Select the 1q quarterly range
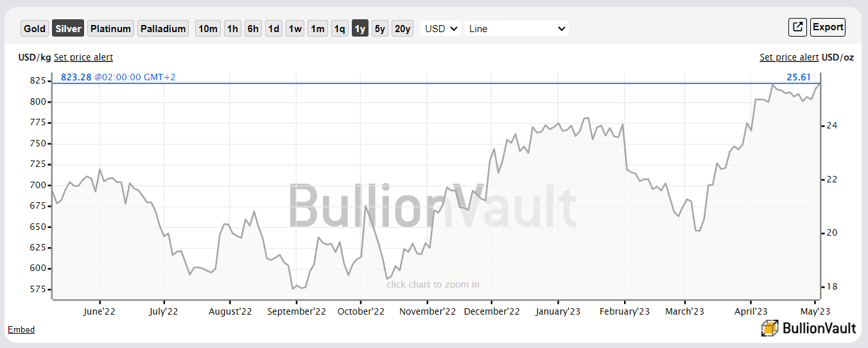This screenshot has width=868, height=348. [340, 28]
